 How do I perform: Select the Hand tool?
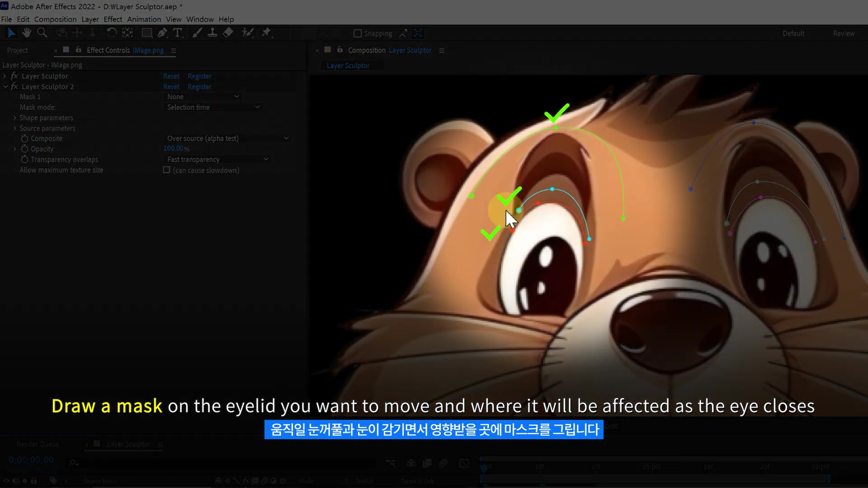27,33
